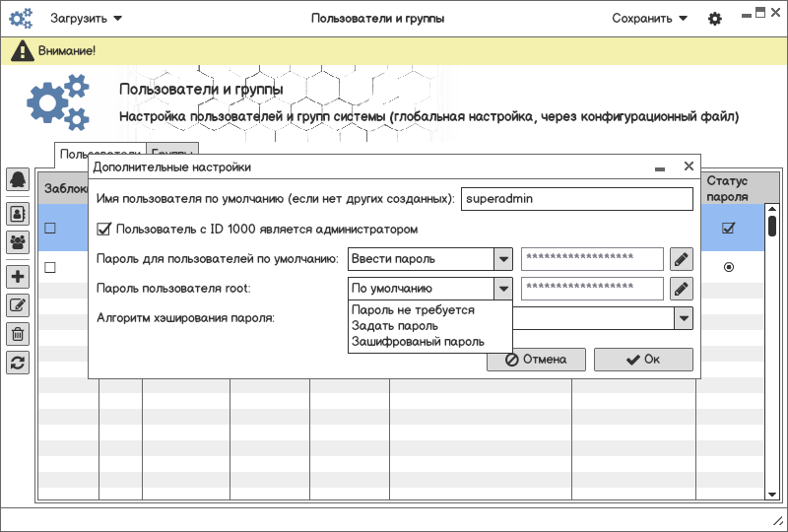This screenshot has height=532, width=788.
Task: Click the refresh arrows icon
Action: tap(18, 363)
